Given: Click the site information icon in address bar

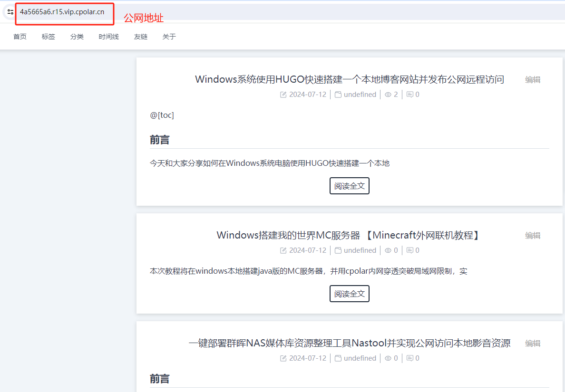Looking at the screenshot, I should (10, 12).
